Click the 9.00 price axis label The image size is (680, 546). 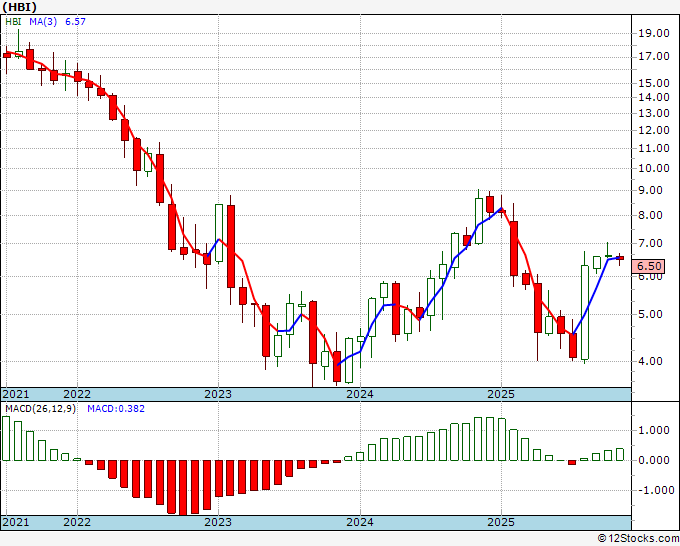[x=650, y=190]
